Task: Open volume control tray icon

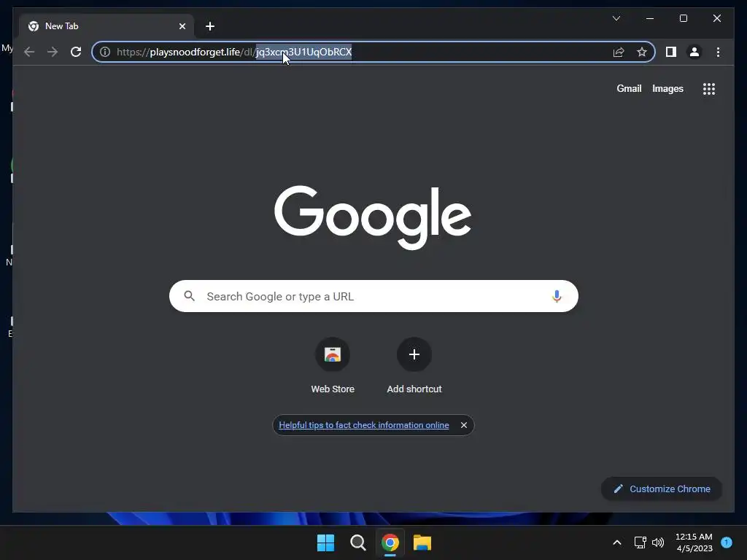Action: (x=658, y=542)
